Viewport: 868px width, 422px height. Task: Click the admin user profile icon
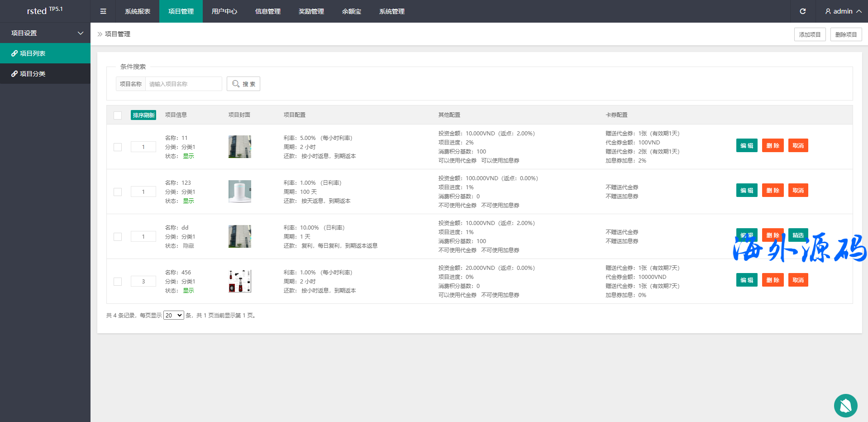[828, 11]
